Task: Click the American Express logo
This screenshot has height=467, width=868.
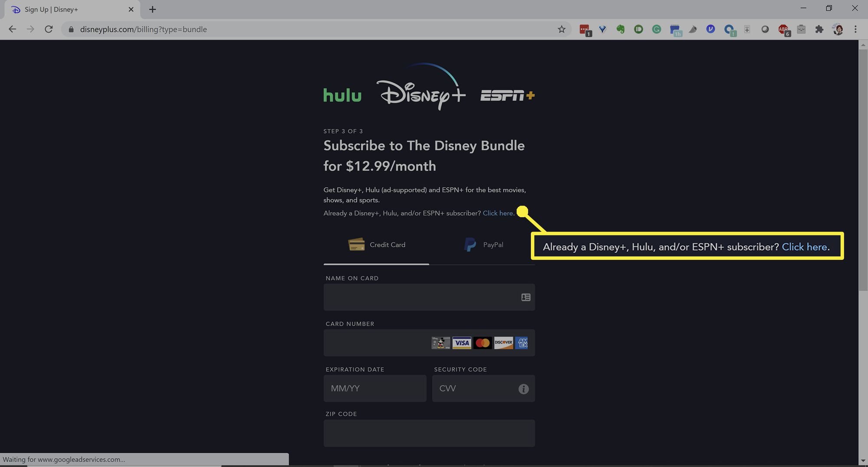Action: coord(522,343)
